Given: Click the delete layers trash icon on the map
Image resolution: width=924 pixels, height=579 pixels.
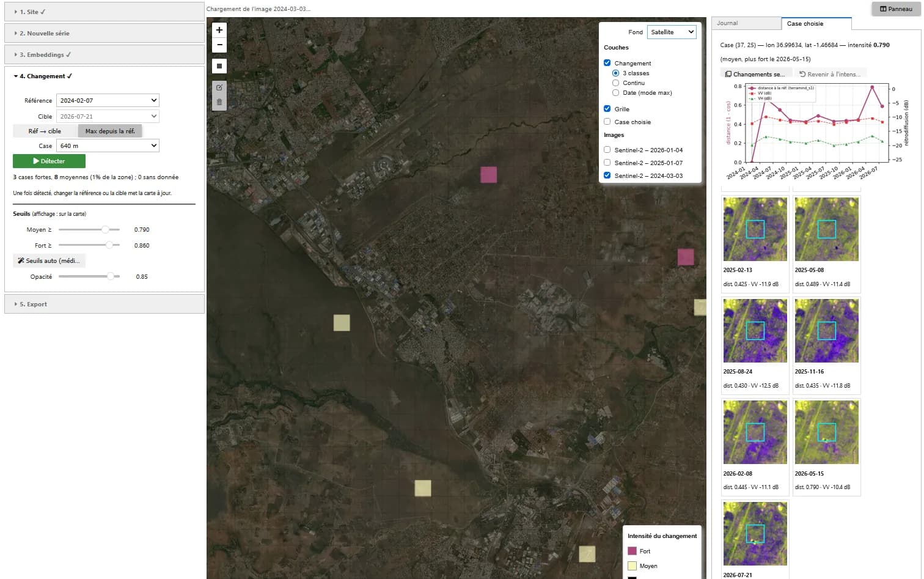Looking at the screenshot, I should [x=219, y=102].
